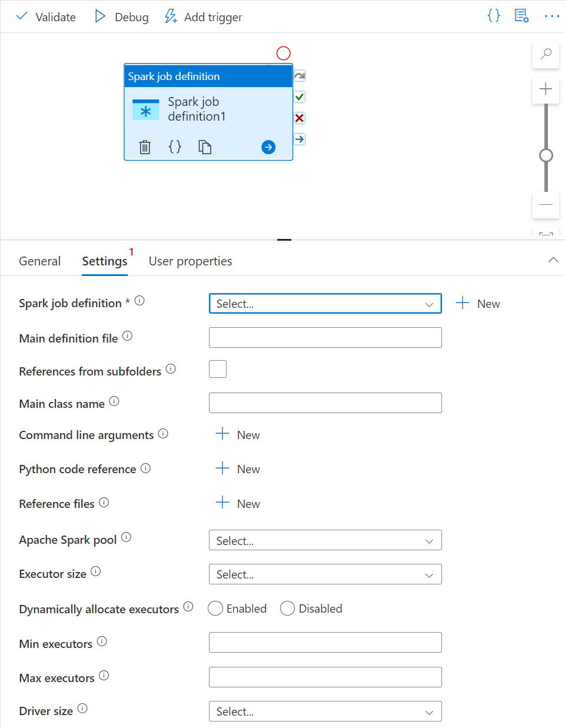Check References from subfolders box

pyautogui.click(x=218, y=369)
